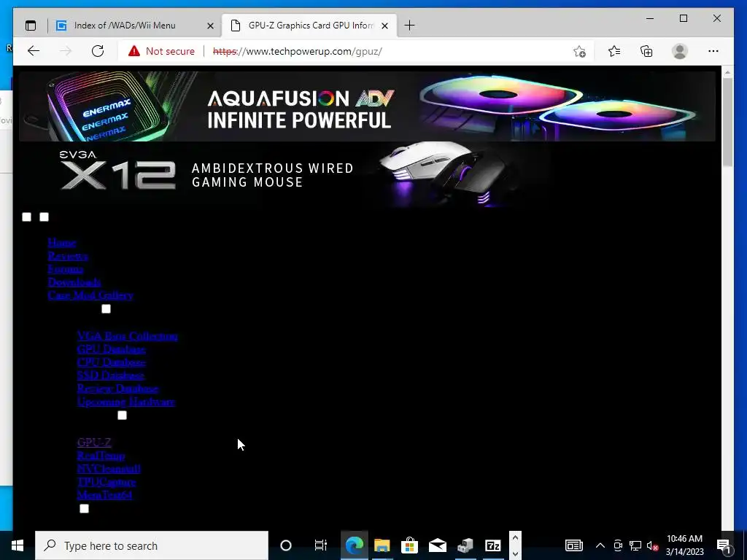Open the Favorites list

pos(614,51)
